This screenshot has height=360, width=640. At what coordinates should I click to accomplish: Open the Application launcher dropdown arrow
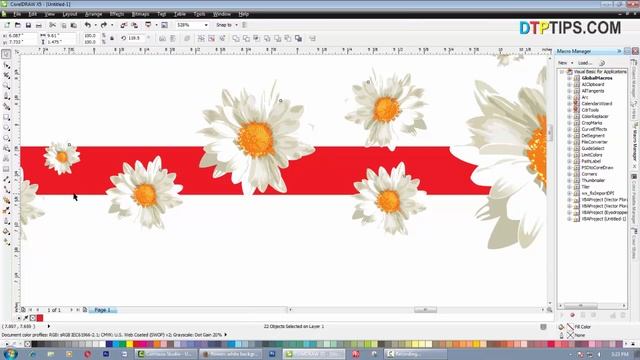(156, 25)
